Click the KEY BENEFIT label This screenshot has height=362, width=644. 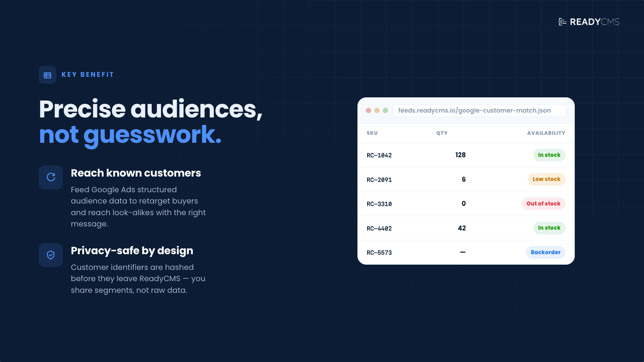tap(88, 75)
